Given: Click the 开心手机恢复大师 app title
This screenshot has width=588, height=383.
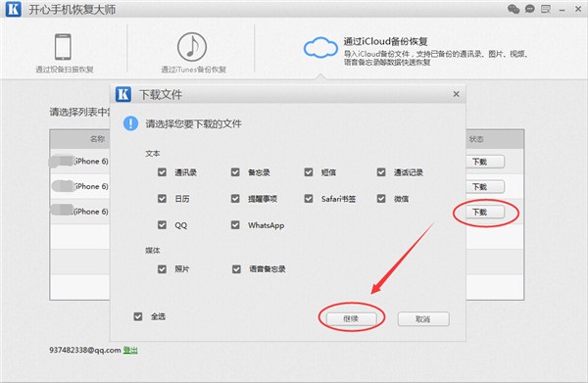Looking at the screenshot, I should 72,10.
